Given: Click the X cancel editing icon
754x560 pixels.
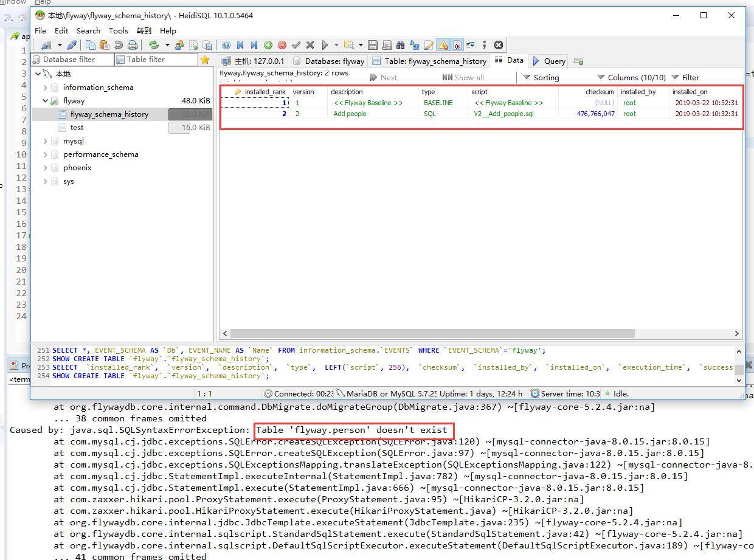Looking at the screenshot, I should click(x=310, y=45).
